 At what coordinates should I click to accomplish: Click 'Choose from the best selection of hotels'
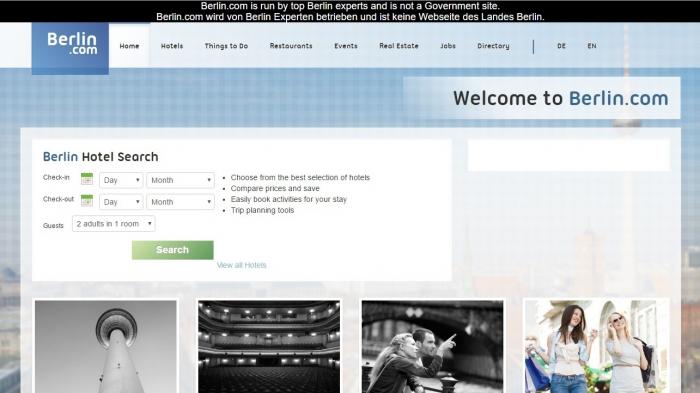coord(300,177)
